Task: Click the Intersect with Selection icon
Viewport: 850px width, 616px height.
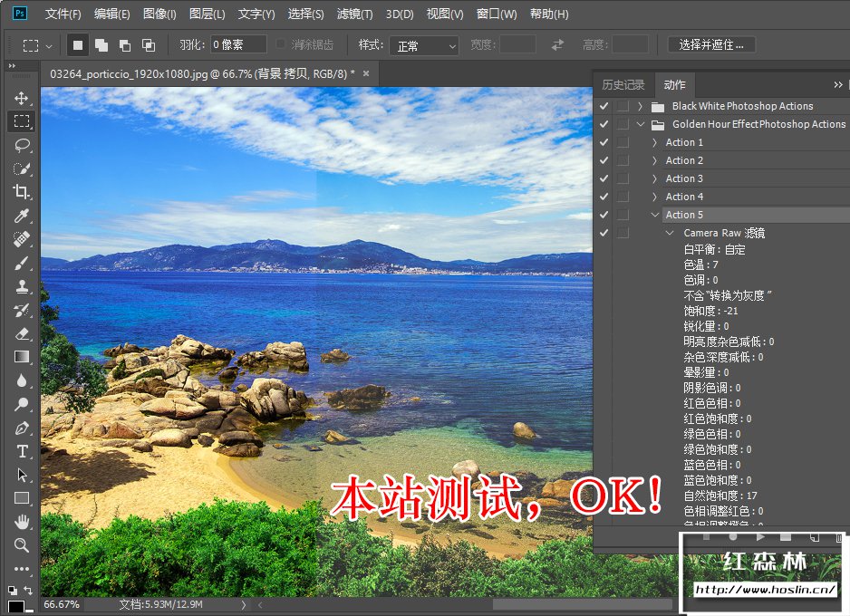Action: point(148,45)
